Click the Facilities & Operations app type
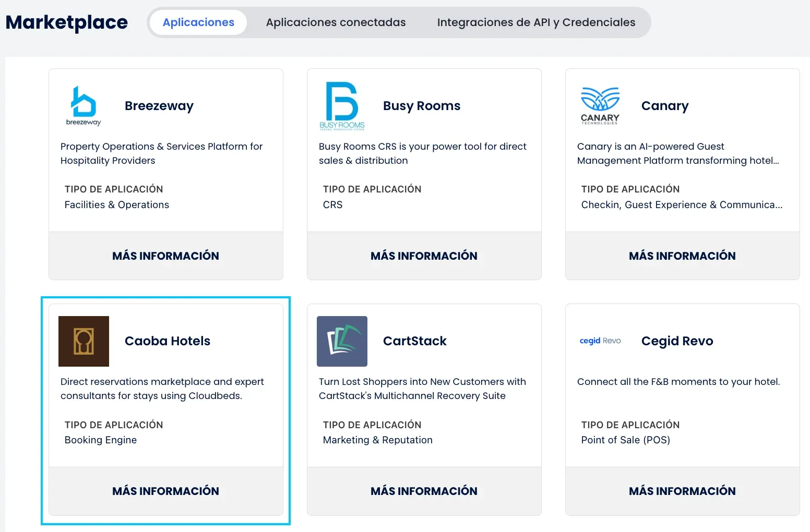The height and width of the screenshot is (532, 810). click(117, 205)
